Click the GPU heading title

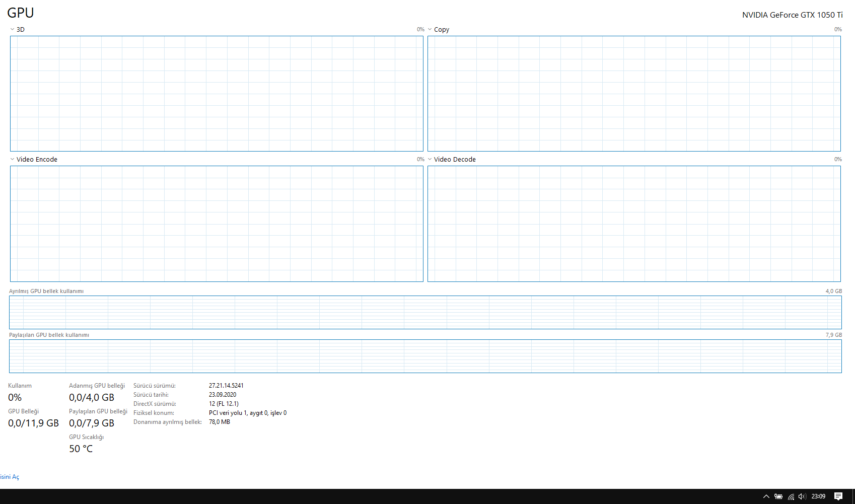coord(21,13)
